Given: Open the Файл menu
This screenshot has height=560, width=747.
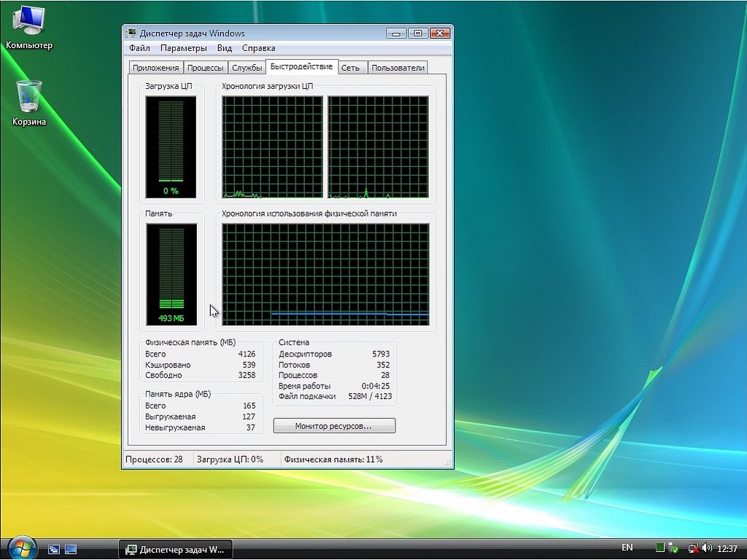Looking at the screenshot, I should (x=139, y=48).
